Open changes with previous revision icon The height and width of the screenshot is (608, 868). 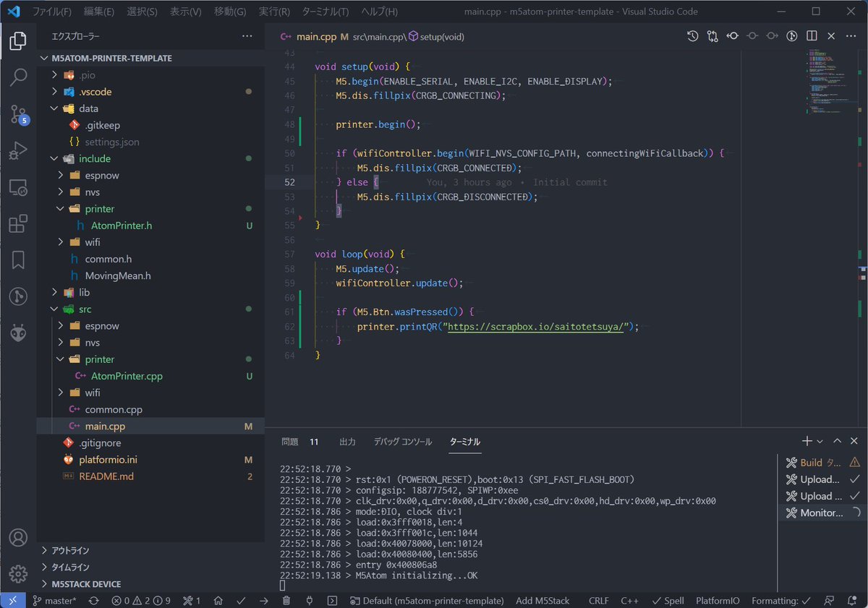[x=733, y=36]
